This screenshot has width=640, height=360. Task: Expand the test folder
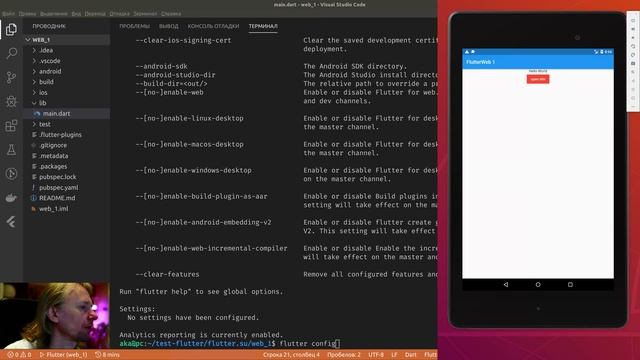coord(67,124)
